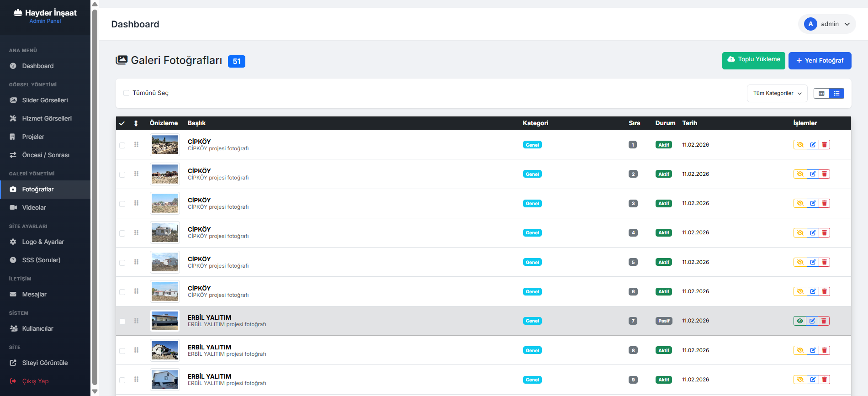868x396 pixels.
Task: Delete the photo in row 9
Action: click(825, 380)
